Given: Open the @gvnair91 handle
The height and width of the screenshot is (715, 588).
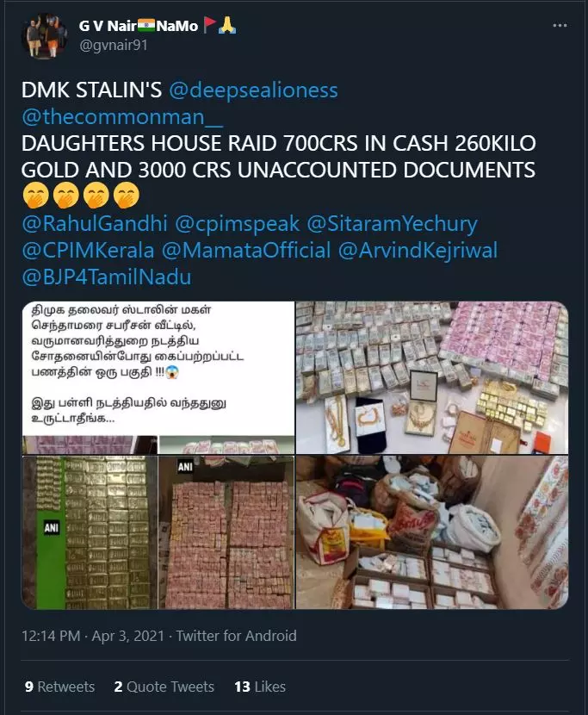Looking at the screenshot, I should point(113,45).
